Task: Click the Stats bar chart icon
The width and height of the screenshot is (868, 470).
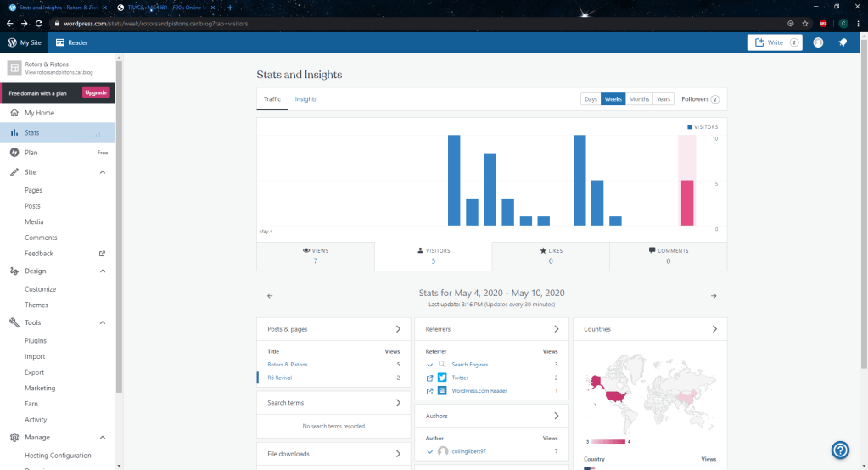Action: pyautogui.click(x=14, y=133)
